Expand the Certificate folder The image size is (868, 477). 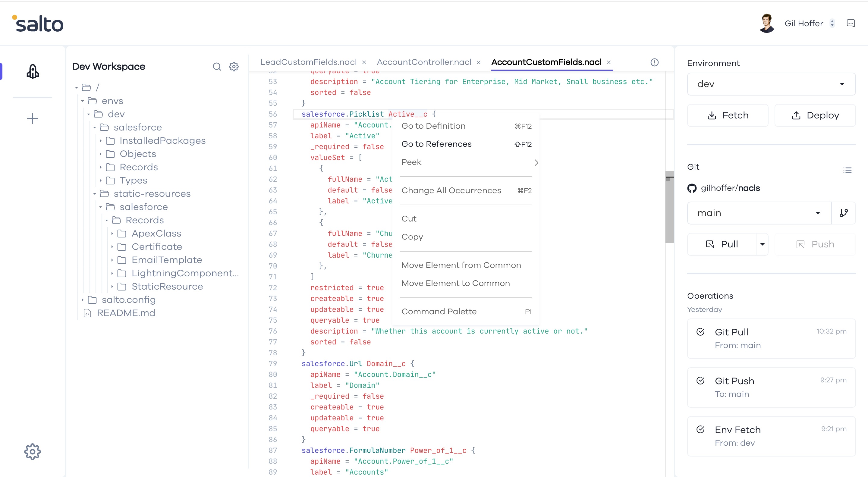pos(112,247)
